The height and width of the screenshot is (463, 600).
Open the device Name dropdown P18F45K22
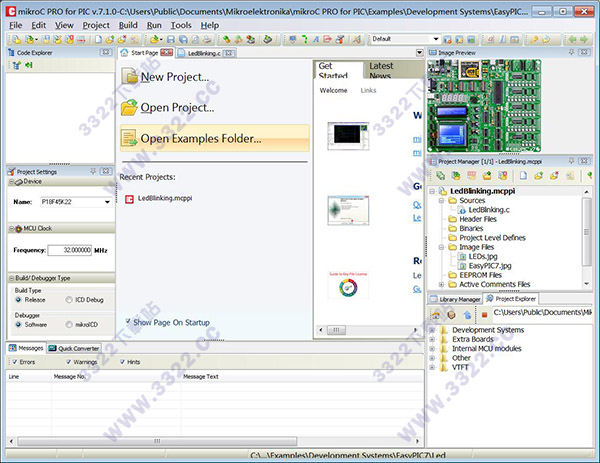click(x=108, y=202)
